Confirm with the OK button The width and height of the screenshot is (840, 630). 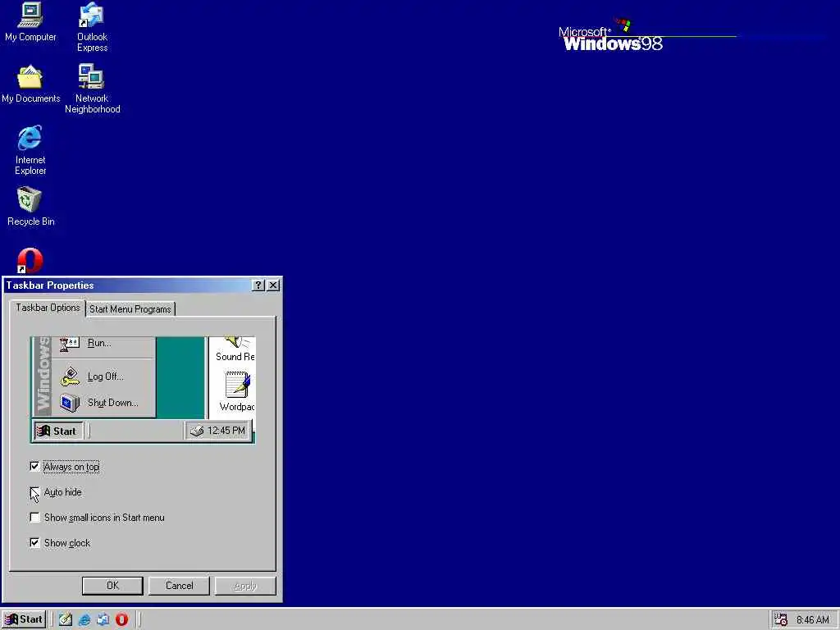112,586
